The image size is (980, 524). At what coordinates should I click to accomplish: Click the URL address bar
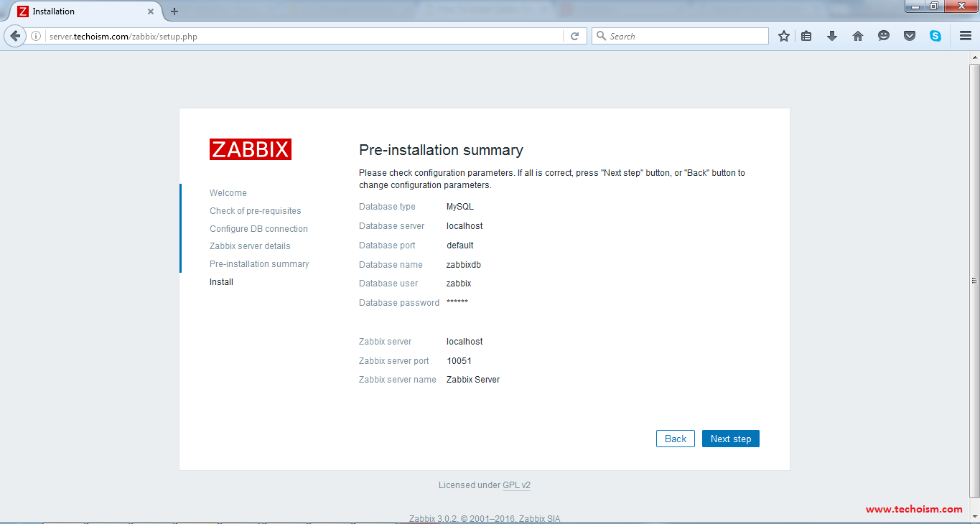pos(302,36)
